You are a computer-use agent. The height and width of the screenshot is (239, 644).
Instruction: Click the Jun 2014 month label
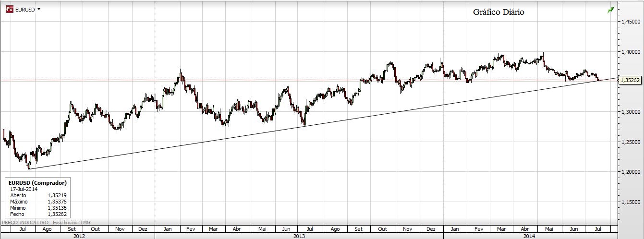pyautogui.click(x=574, y=229)
